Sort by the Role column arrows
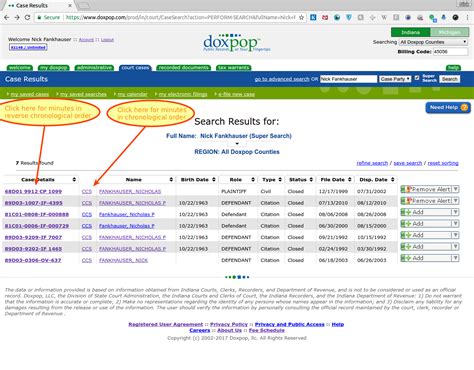Viewport: 474px width, 370px height. pyautogui.click(x=253, y=179)
